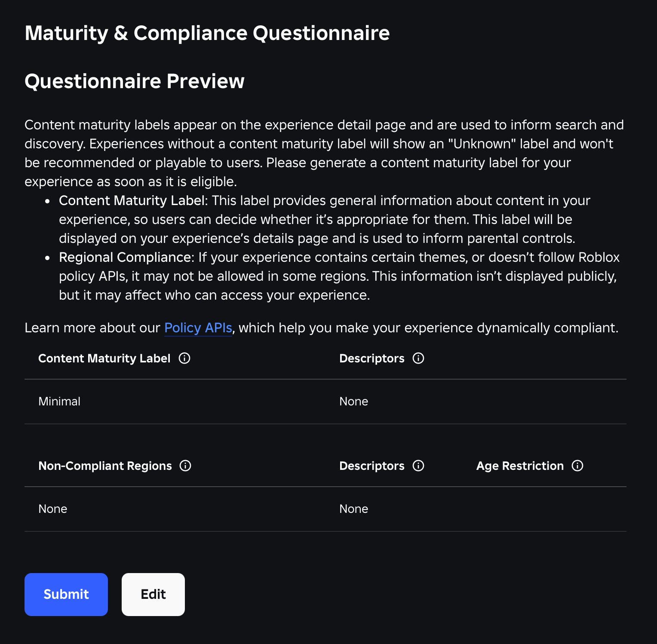Click the bold Content Maturity Label bullet term
This screenshot has height=644, width=657.
pos(132,200)
